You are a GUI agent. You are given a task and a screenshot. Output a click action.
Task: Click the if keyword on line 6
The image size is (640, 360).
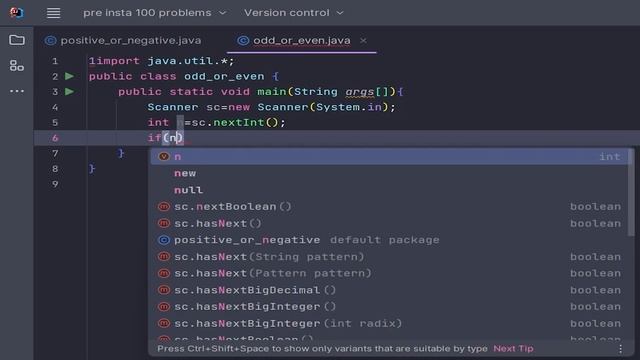154,138
